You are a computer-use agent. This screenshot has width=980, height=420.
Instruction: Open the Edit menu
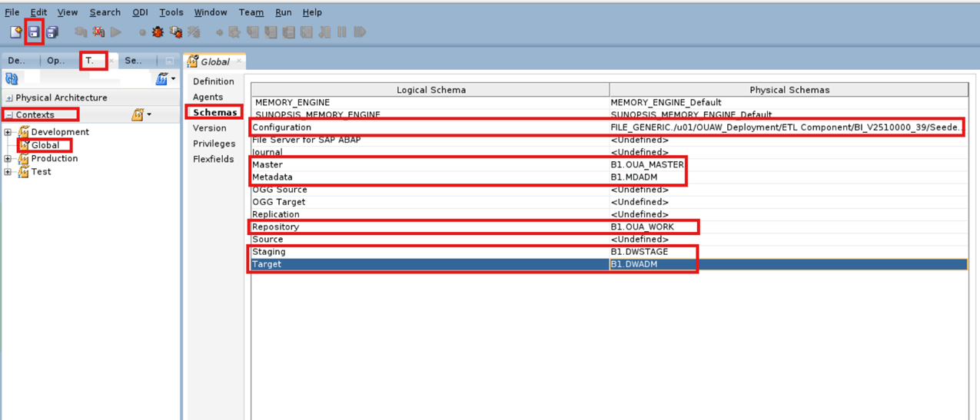point(38,12)
